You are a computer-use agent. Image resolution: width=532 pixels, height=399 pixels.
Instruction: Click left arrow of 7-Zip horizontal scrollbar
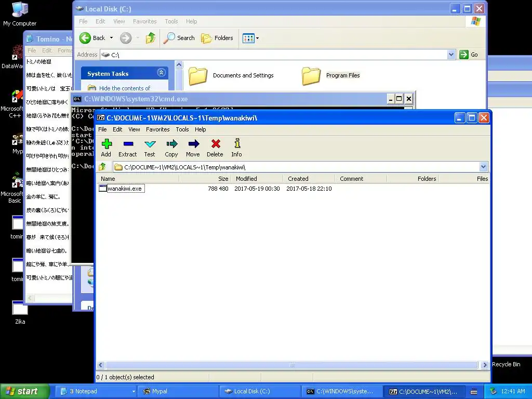pos(100,365)
